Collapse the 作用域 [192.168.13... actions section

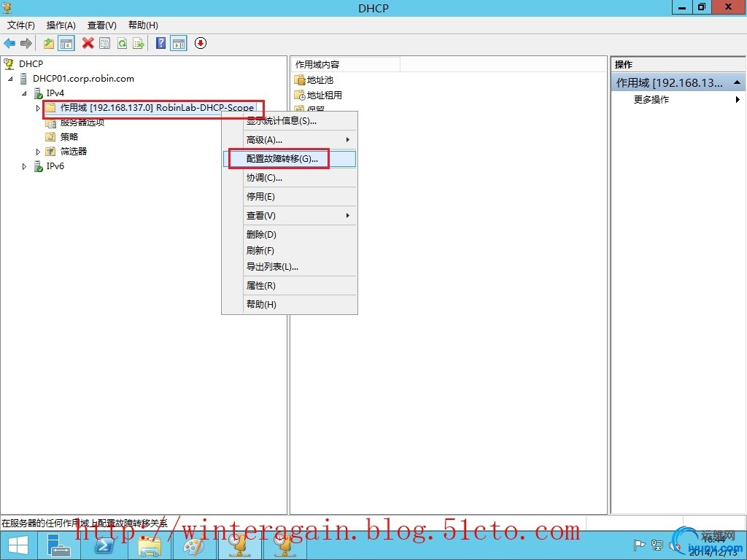pos(737,83)
